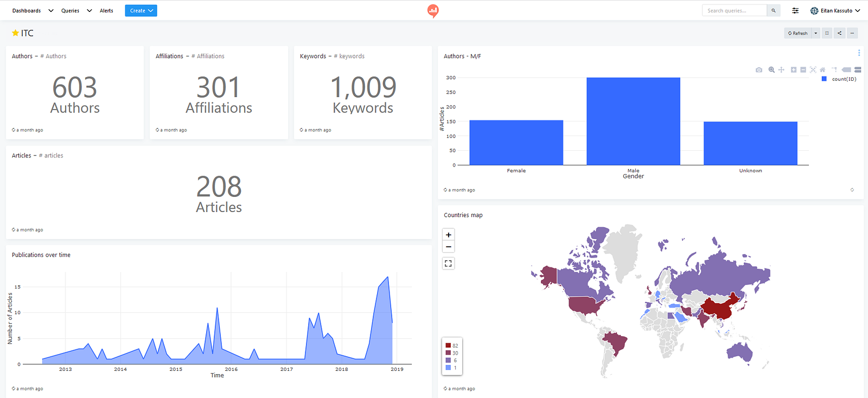This screenshot has width=868, height=398.
Task: Toggle the ITC favorite star
Action: click(x=15, y=33)
